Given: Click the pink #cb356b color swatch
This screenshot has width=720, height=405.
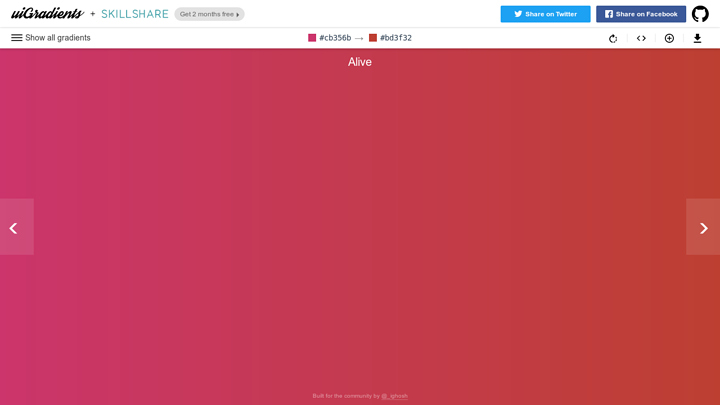Looking at the screenshot, I should 312,38.
